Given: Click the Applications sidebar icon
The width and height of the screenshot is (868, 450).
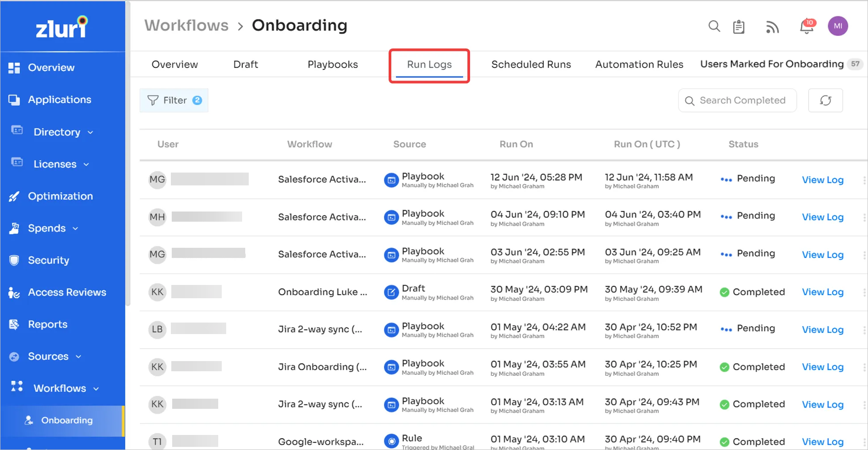Looking at the screenshot, I should click(x=14, y=100).
